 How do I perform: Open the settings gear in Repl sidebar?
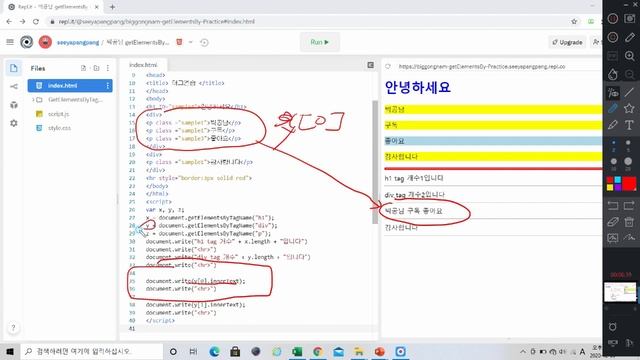[x=14, y=123]
